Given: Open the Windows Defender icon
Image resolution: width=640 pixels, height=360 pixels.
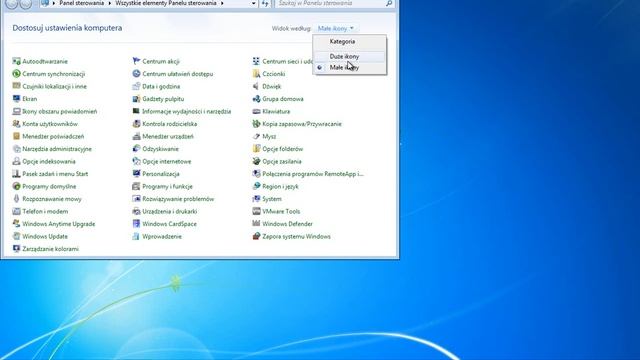Looking at the screenshot, I should (256, 224).
